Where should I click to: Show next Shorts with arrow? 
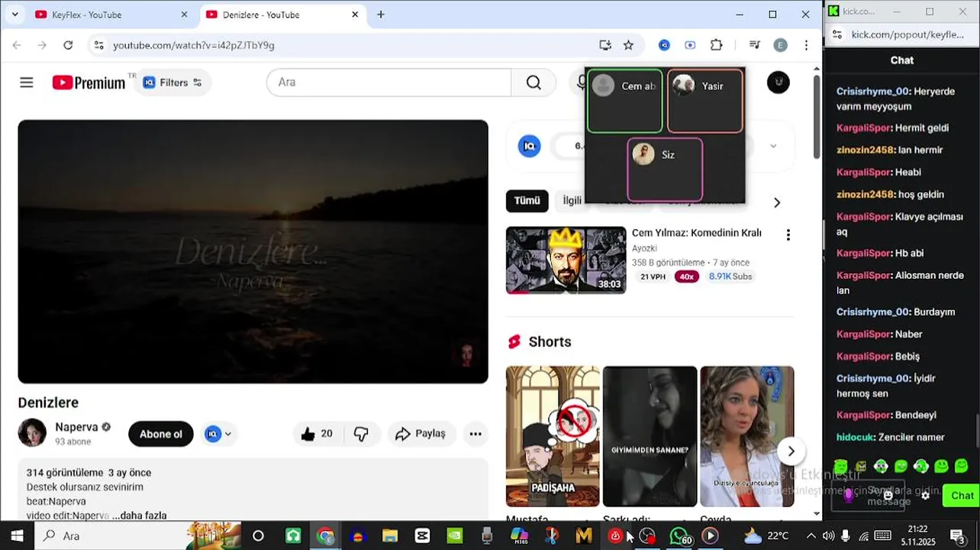click(x=791, y=451)
